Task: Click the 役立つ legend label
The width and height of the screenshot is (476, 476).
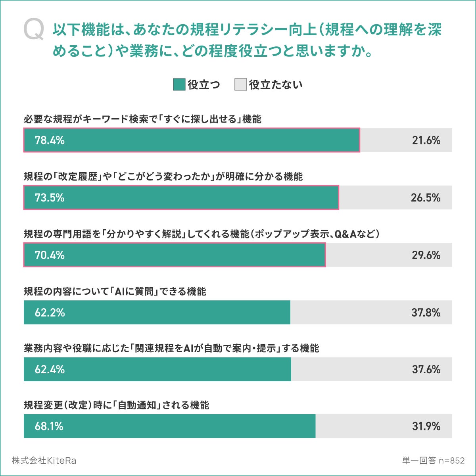Action: tap(203, 84)
